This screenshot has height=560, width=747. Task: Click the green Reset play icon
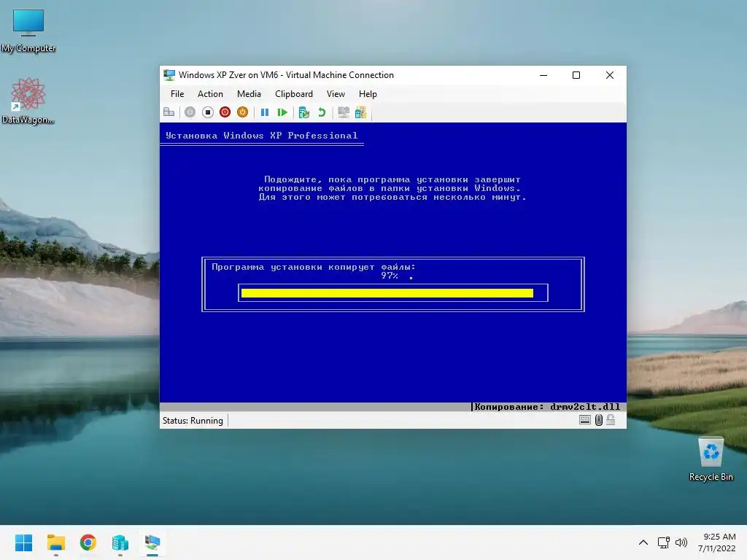tap(282, 112)
